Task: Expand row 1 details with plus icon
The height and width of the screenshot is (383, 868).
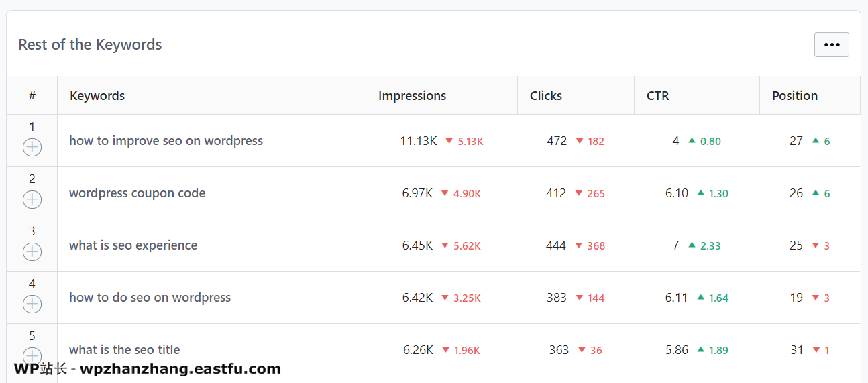Action: point(32,147)
